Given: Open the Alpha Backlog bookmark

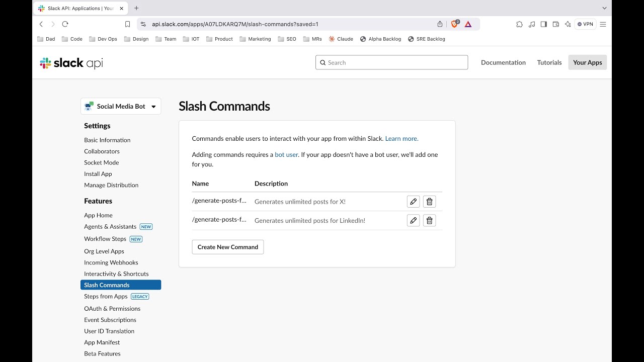Looking at the screenshot, I should point(381,39).
